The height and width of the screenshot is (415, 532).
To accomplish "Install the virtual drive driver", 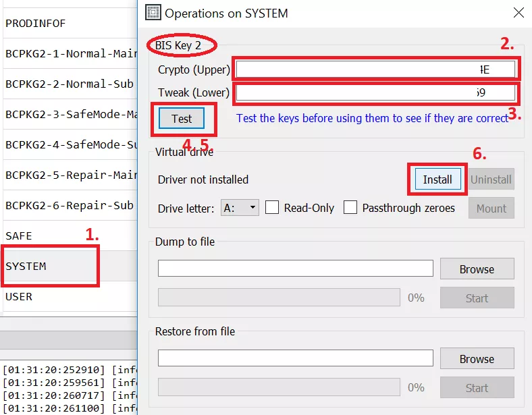I will [437, 179].
